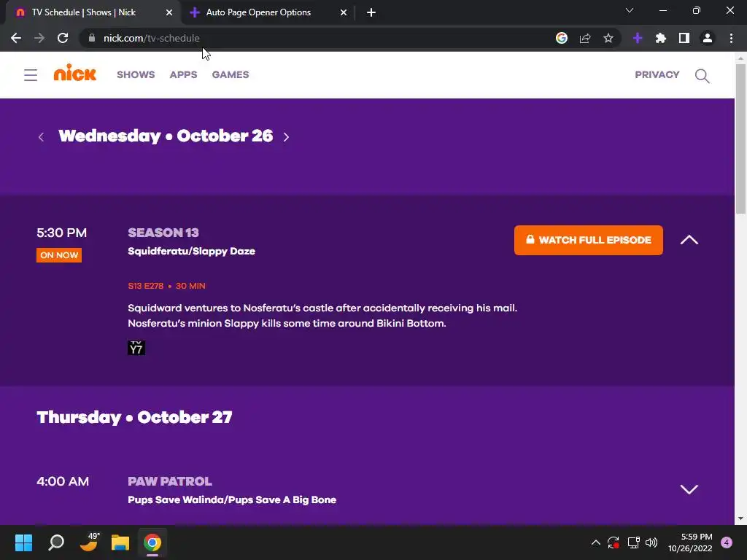Go to next day in schedule
The image size is (747, 560).
click(286, 137)
